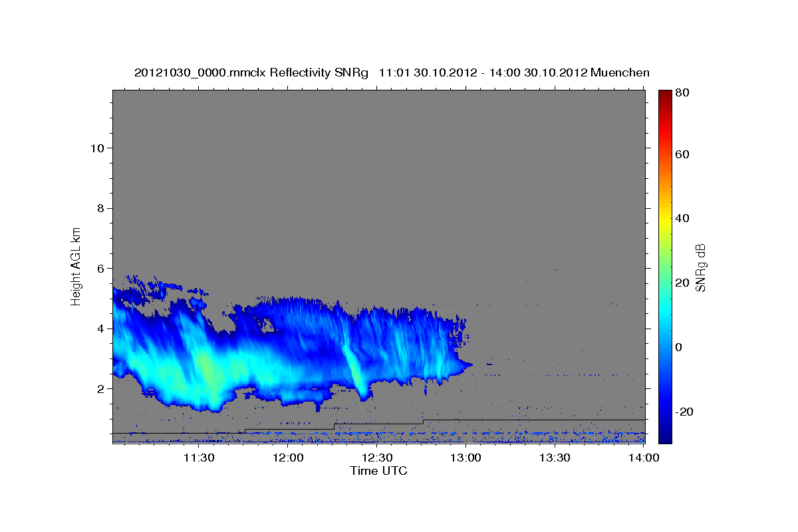
Task: Click the 12:30 time tick label
Action: (377, 458)
